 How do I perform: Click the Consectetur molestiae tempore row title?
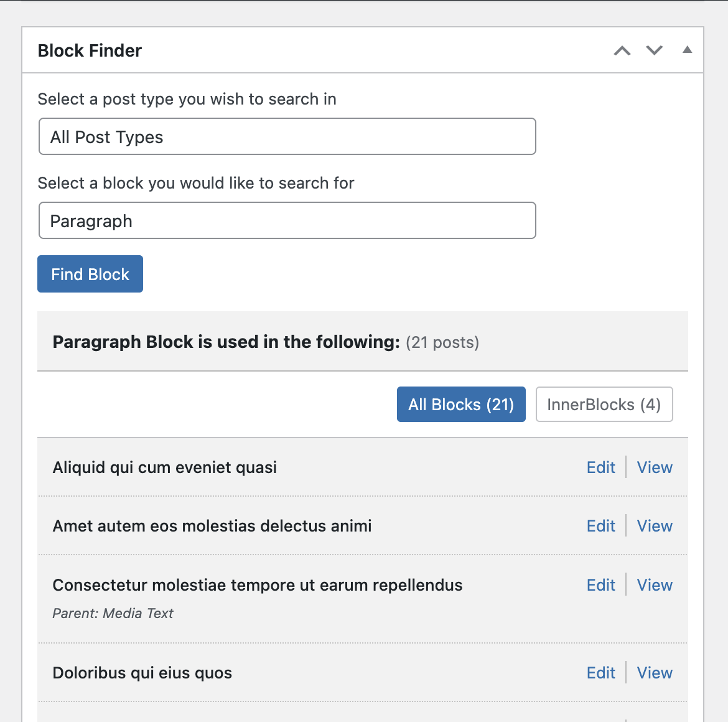[x=257, y=585]
